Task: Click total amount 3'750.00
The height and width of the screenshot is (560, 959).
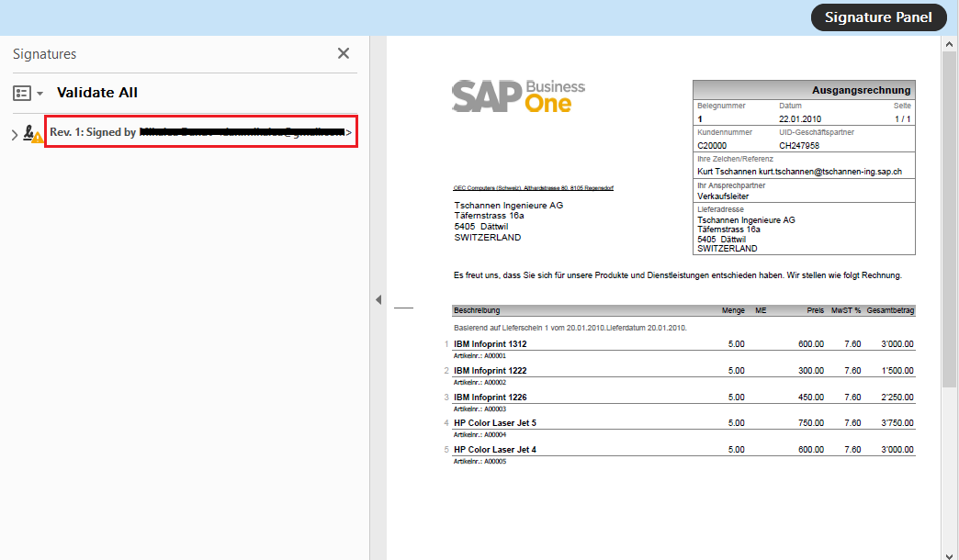Action: pos(897,423)
